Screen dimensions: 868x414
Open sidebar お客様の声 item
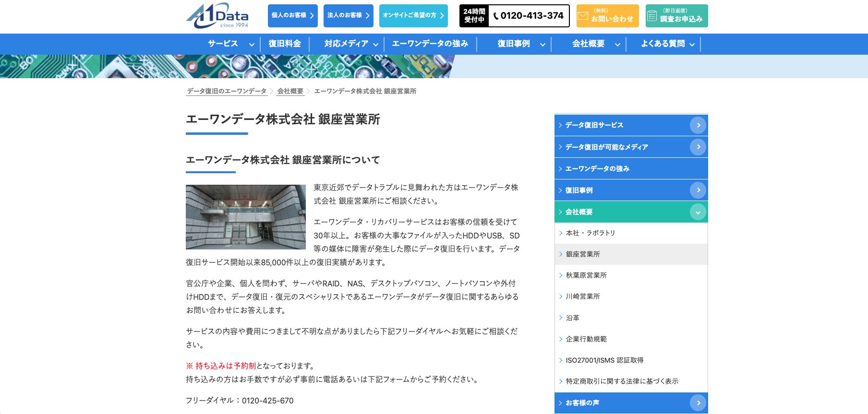tap(631, 403)
